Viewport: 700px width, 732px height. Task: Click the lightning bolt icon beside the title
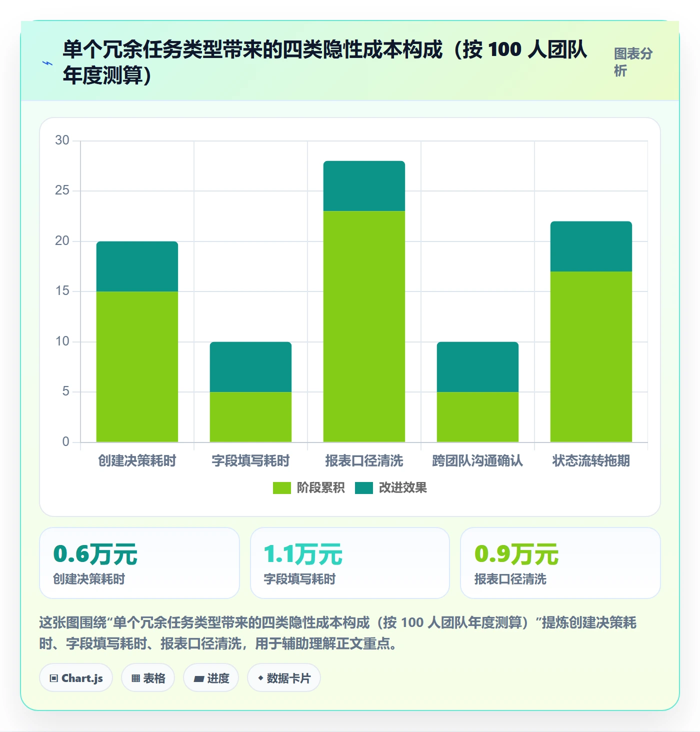point(47,63)
